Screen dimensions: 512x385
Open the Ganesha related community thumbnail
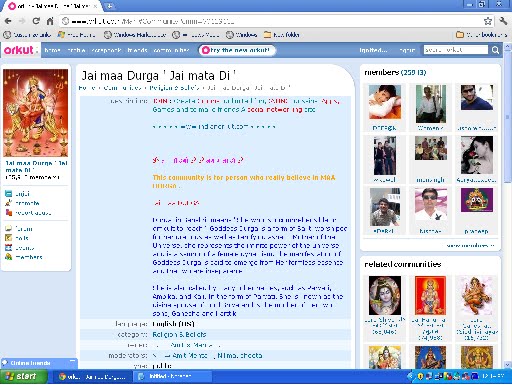point(477,295)
